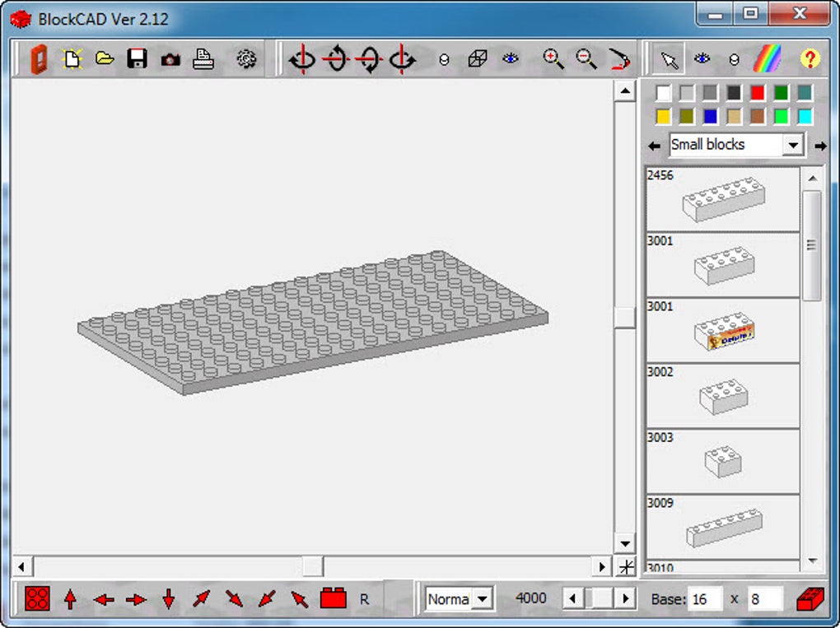Toggle the eye icon beside the wireframe cube

511,59
